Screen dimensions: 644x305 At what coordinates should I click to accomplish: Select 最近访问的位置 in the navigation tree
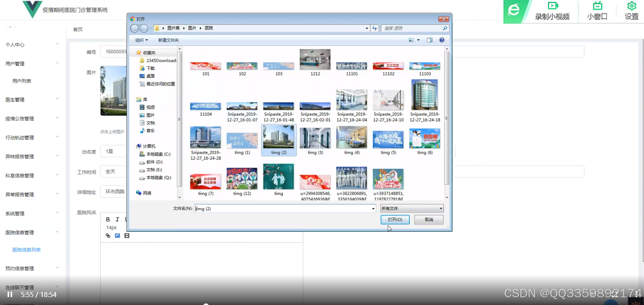pyautogui.click(x=157, y=84)
